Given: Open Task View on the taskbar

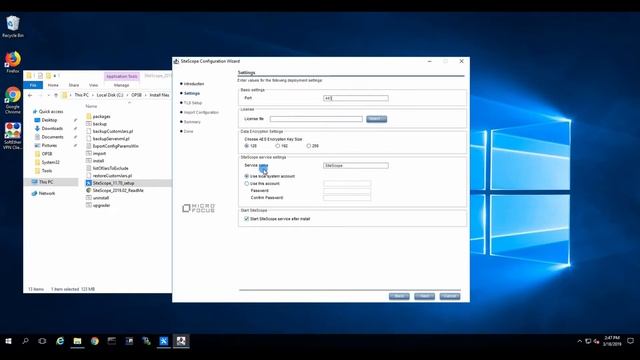Looking at the screenshot, I should point(42,341).
